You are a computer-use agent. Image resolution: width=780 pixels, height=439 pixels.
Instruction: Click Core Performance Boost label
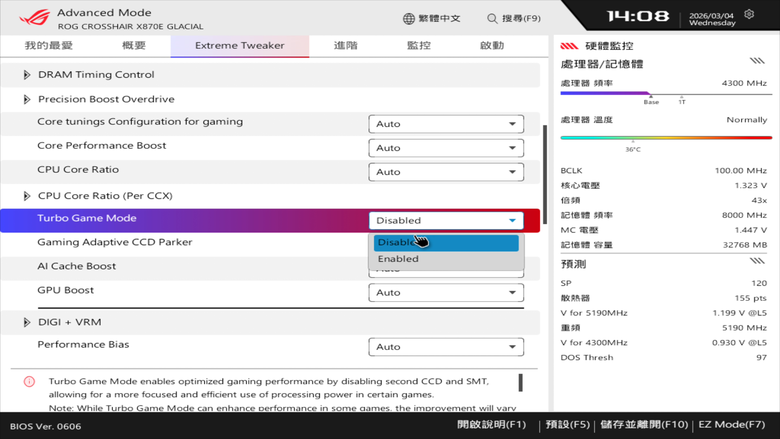(101, 146)
